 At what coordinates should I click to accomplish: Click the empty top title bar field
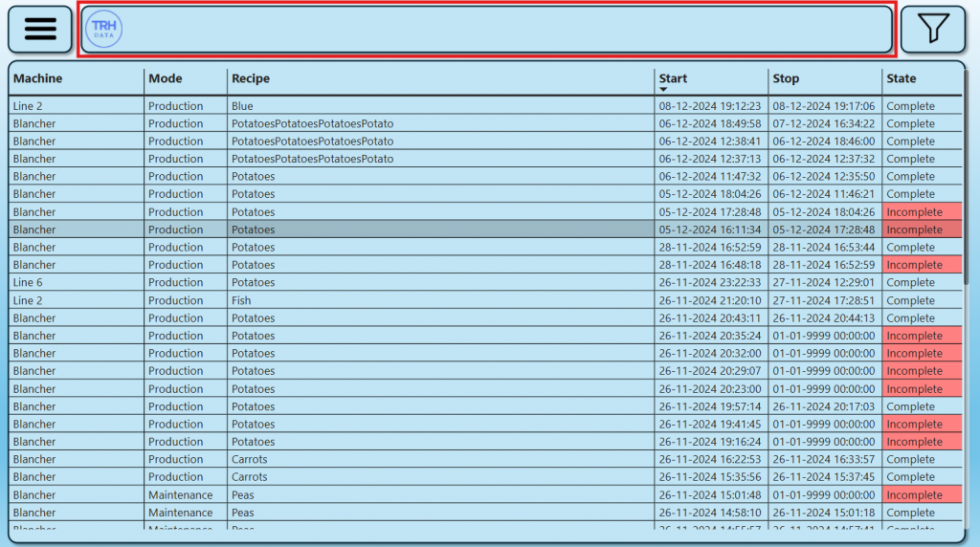click(x=507, y=30)
